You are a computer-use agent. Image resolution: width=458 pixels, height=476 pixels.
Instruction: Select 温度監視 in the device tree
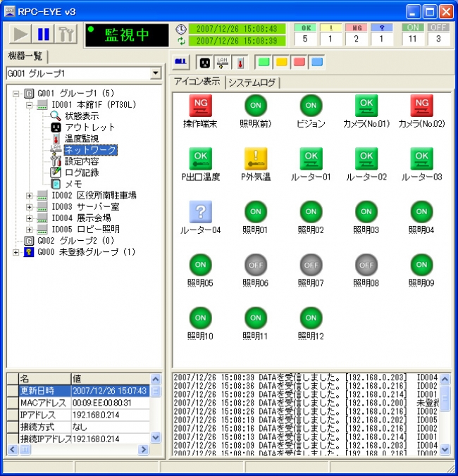tap(81, 139)
